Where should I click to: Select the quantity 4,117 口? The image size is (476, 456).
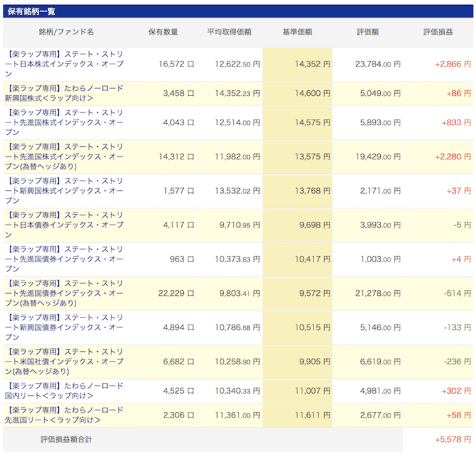click(178, 225)
